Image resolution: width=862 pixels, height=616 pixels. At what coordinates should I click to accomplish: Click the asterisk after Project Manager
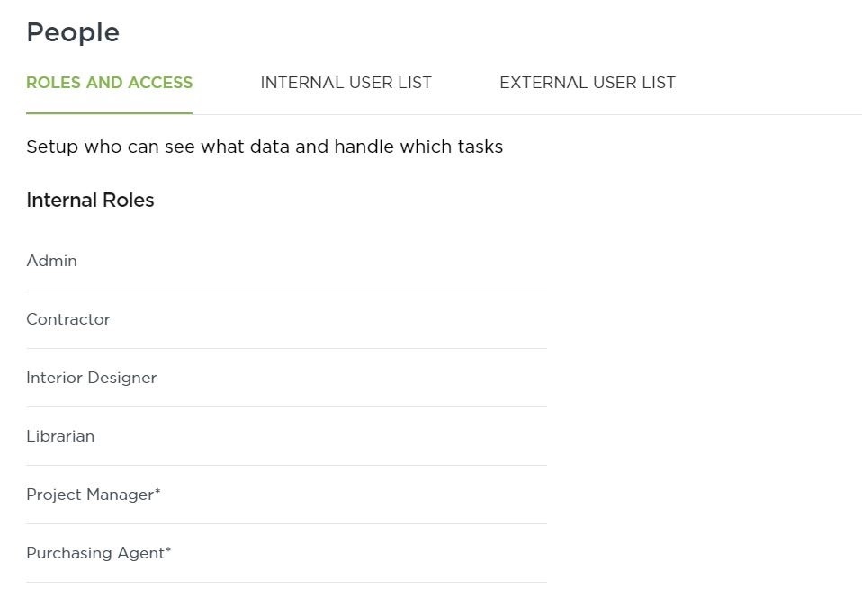pos(157,491)
